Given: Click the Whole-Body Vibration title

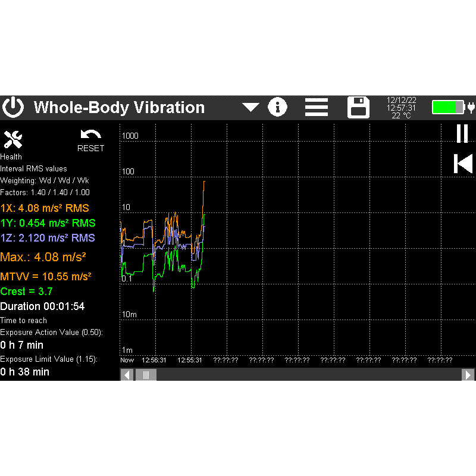Looking at the screenshot, I should click(120, 108).
